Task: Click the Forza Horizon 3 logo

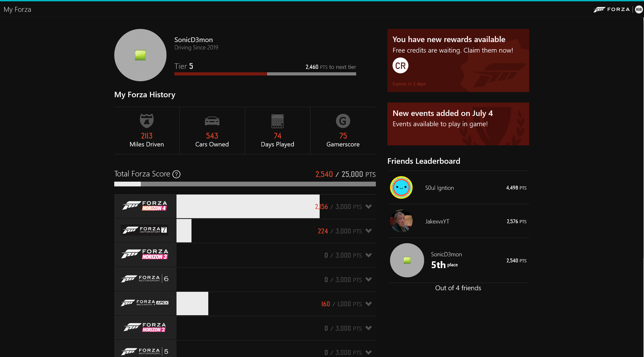Action: point(145,254)
